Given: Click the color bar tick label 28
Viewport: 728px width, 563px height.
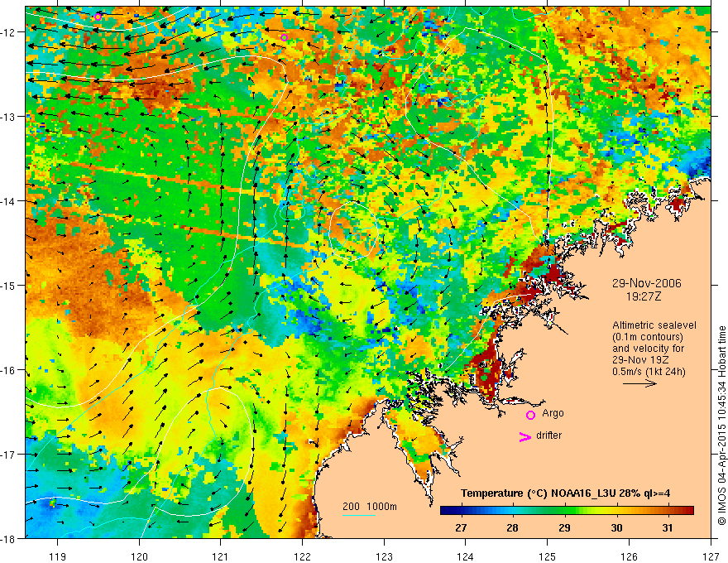Looking at the screenshot, I should pos(512,528).
